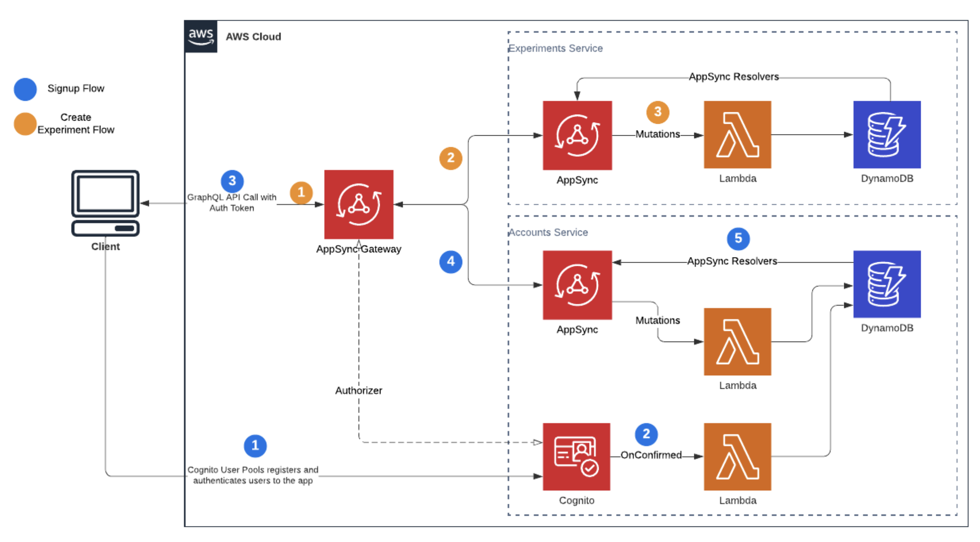The image size is (980, 542).
Task: Click the 'Create Experiment Flow' legend text
Action: click(76, 123)
